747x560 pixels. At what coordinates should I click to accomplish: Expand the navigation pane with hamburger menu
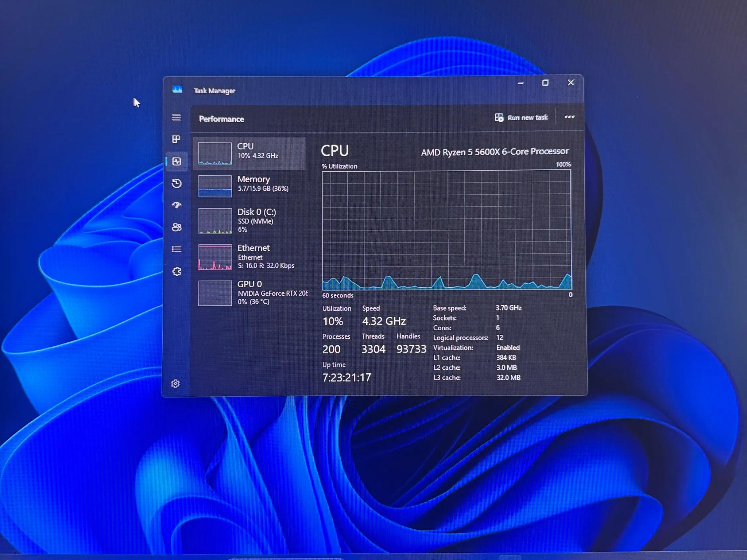click(177, 117)
